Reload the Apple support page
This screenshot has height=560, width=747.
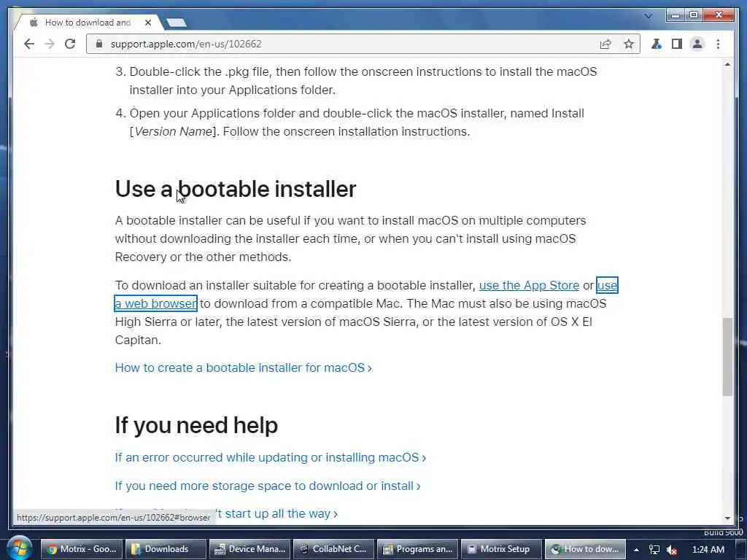[70, 44]
